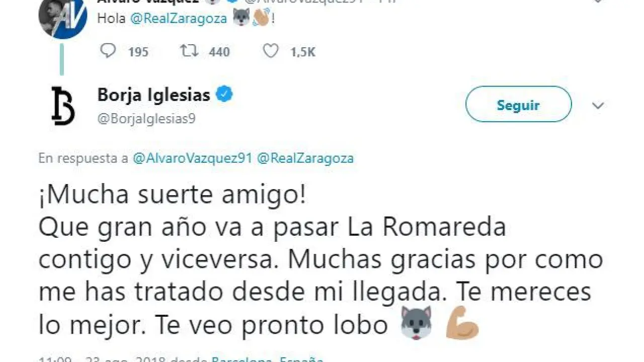Click the waving hand emoji in Hola tweet
The height and width of the screenshot is (362, 644).
(262, 19)
